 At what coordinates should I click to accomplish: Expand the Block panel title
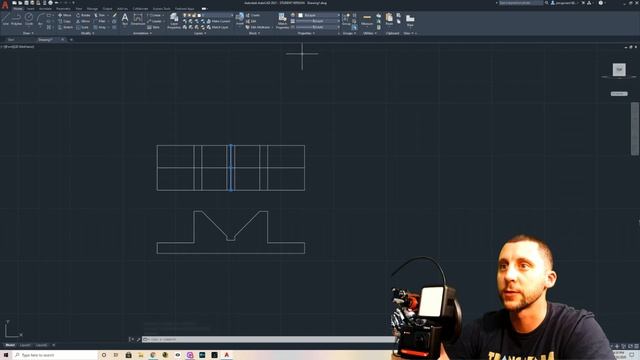[254, 33]
